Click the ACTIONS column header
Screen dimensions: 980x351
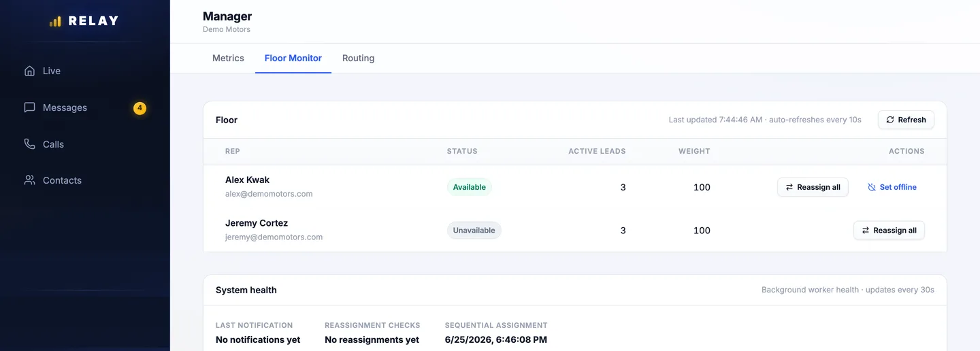(x=906, y=151)
